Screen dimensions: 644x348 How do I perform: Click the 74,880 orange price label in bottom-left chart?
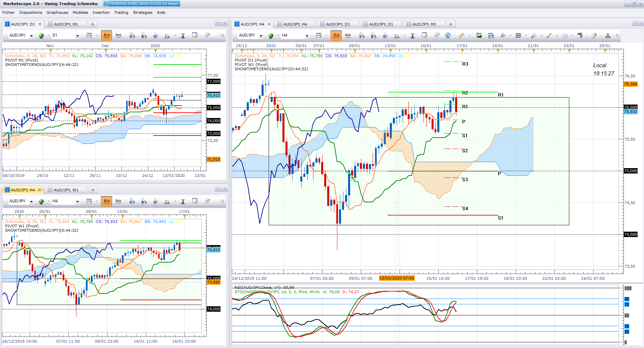[x=213, y=282]
